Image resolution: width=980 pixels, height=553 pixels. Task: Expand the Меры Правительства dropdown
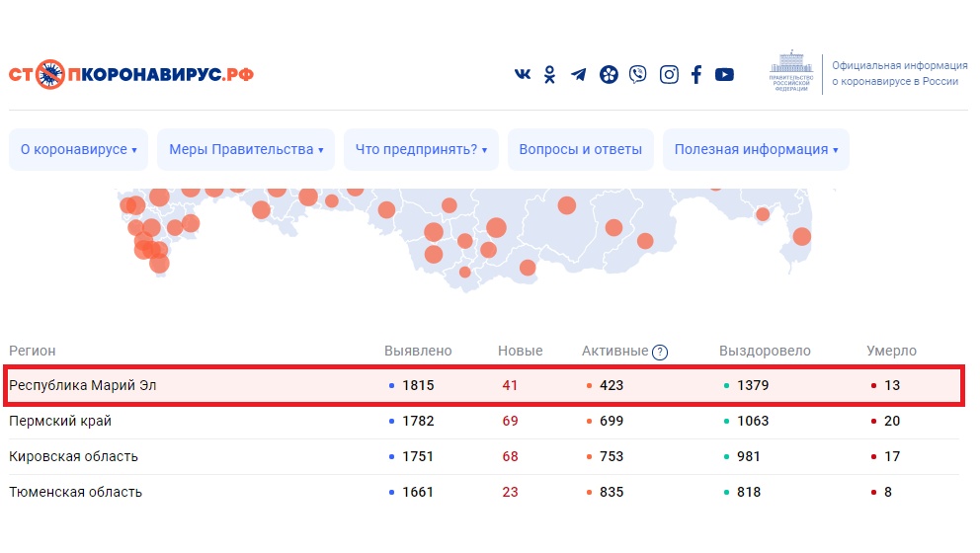[x=246, y=150]
